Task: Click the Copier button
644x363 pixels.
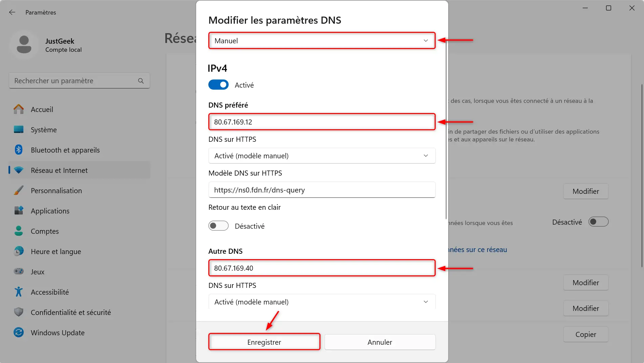Action: tap(586, 334)
